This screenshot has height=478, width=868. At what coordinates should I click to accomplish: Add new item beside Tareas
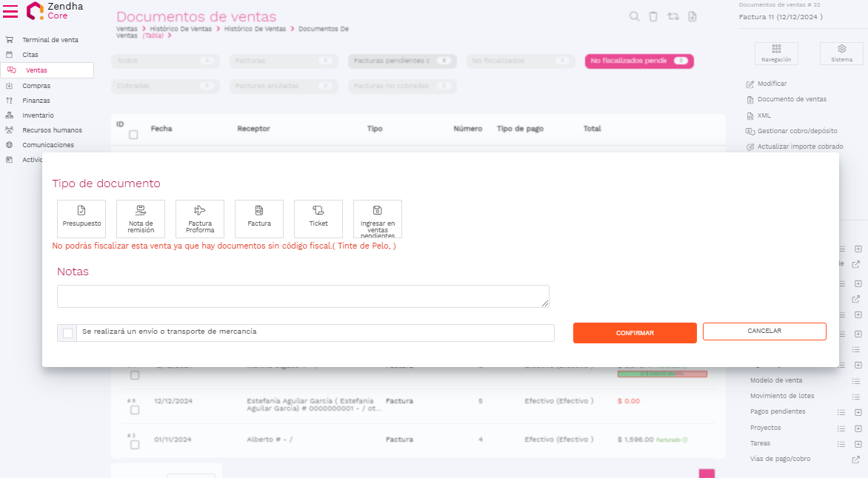(856, 444)
